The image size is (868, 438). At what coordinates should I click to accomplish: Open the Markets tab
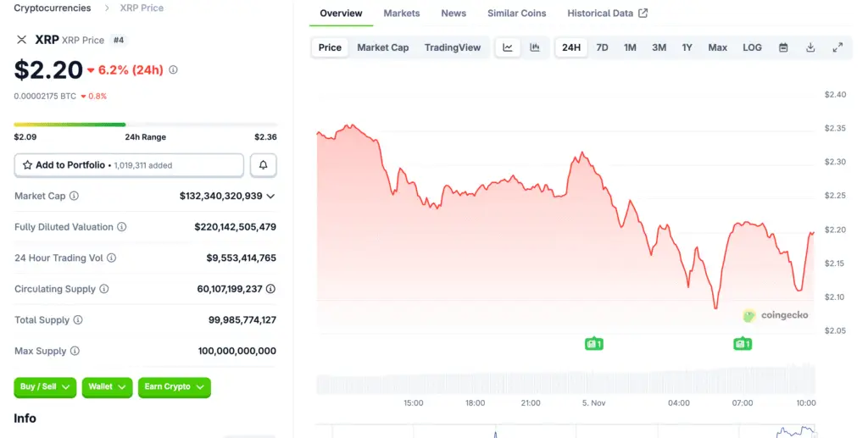pos(401,14)
